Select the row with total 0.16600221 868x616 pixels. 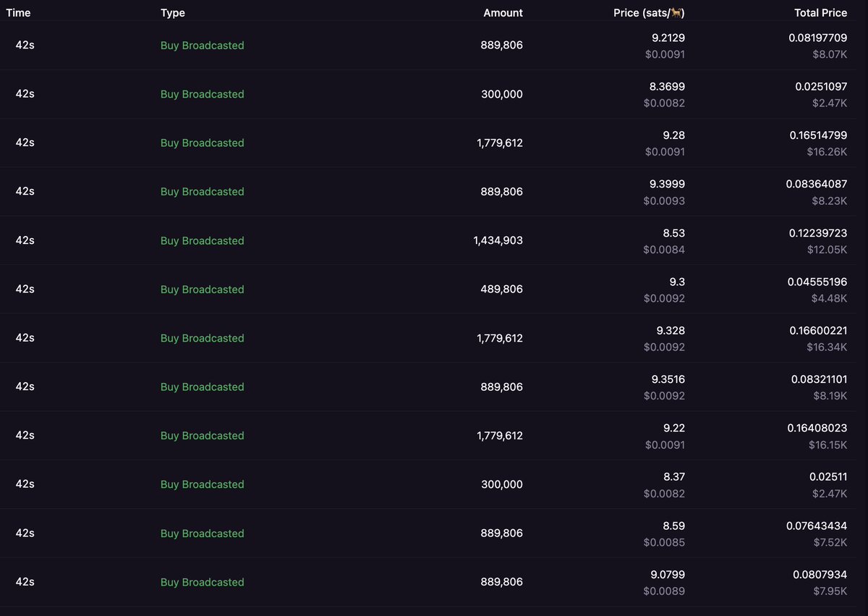434,338
